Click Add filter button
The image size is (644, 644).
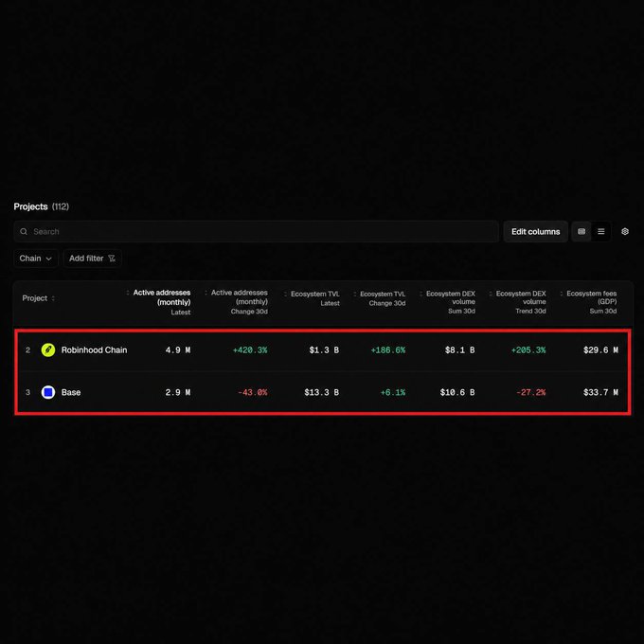tap(93, 259)
